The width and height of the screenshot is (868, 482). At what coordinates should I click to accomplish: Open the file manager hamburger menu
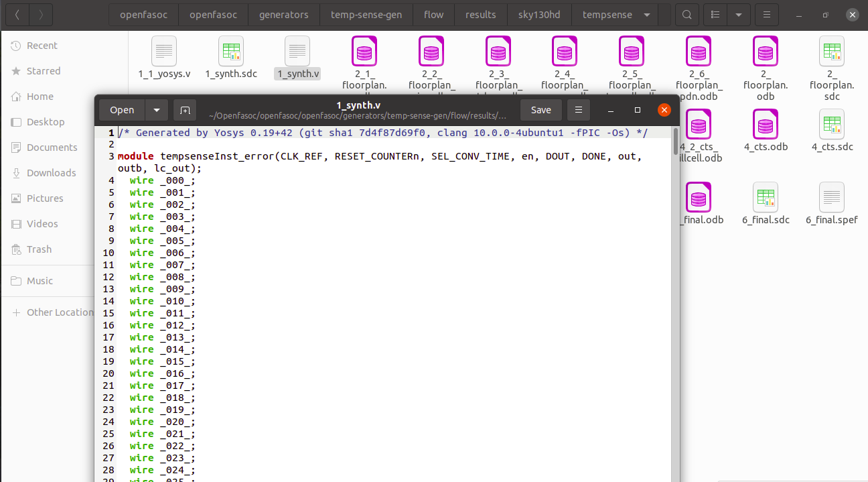(766, 14)
